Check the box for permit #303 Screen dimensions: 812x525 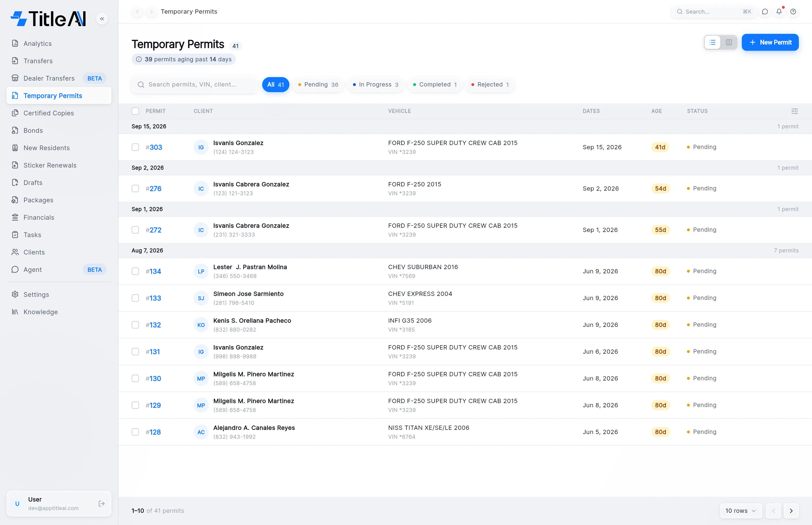(x=135, y=147)
